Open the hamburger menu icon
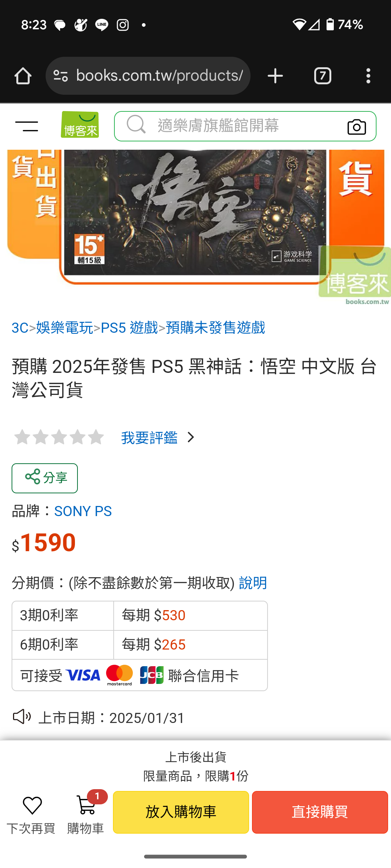This screenshot has width=391, height=868. [27, 126]
